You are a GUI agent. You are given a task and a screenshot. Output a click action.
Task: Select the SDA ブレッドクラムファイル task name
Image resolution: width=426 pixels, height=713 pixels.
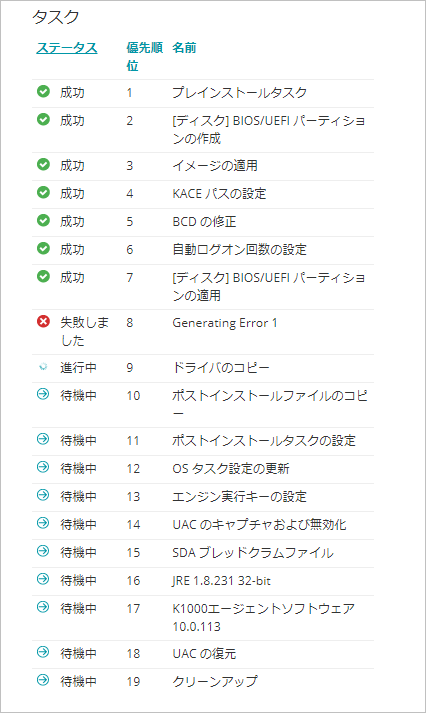253,552
